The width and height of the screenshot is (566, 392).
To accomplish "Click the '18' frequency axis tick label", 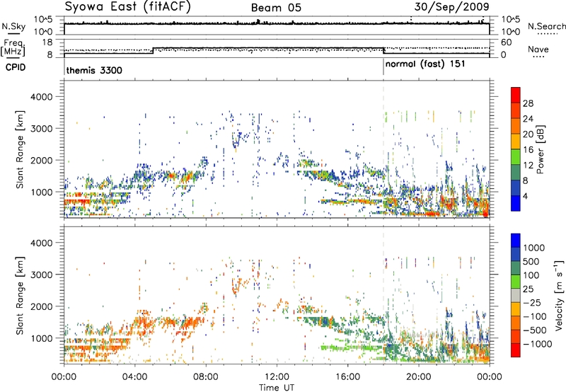I will click(47, 42).
